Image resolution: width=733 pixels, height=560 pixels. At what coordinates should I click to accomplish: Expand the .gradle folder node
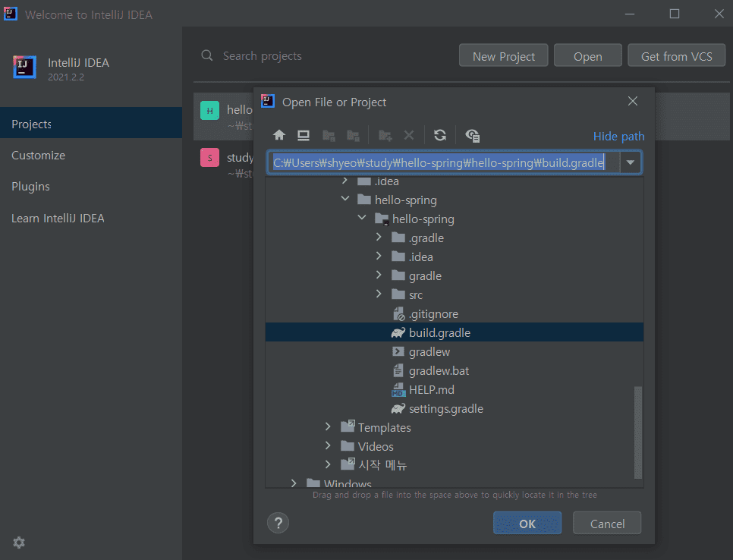pyautogui.click(x=379, y=238)
